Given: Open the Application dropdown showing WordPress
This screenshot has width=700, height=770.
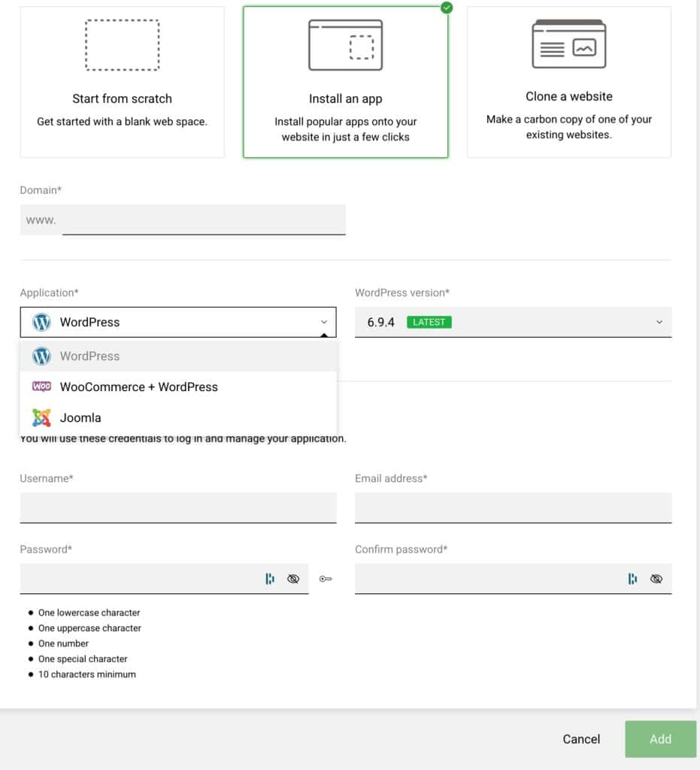Looking at the screenshot, I should [x=178, y=322].
